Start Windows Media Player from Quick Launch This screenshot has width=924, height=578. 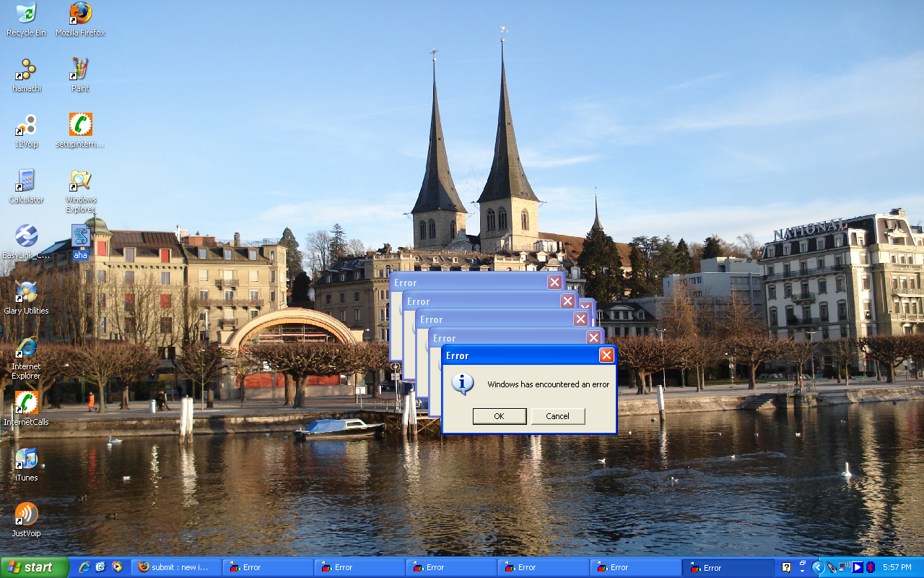coord(117,567)
